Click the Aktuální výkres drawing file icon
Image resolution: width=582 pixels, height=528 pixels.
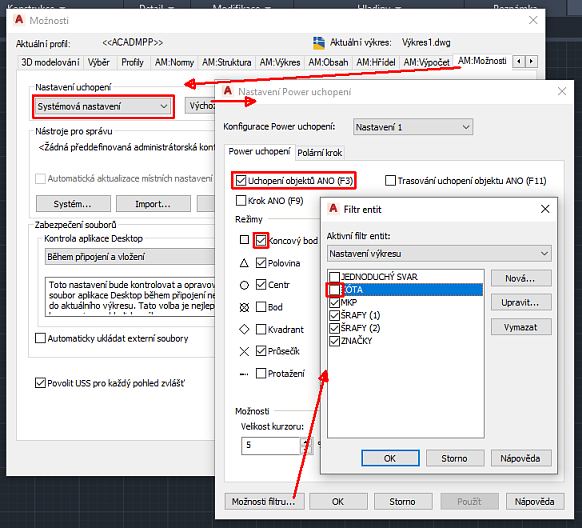click(x=319, y=43)
